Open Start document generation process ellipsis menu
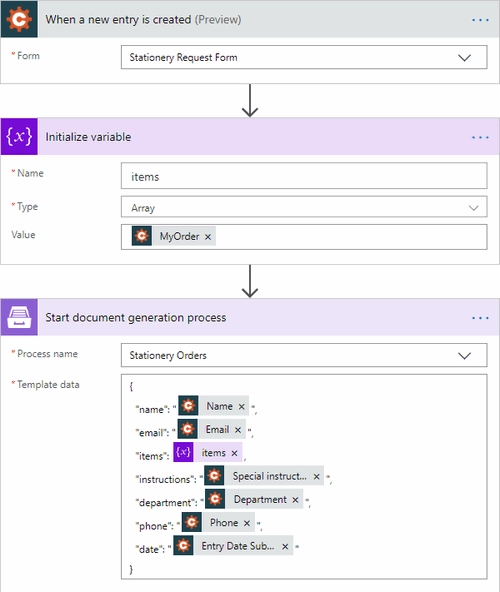This screenshot has width=500, height=592. [480, 318]
